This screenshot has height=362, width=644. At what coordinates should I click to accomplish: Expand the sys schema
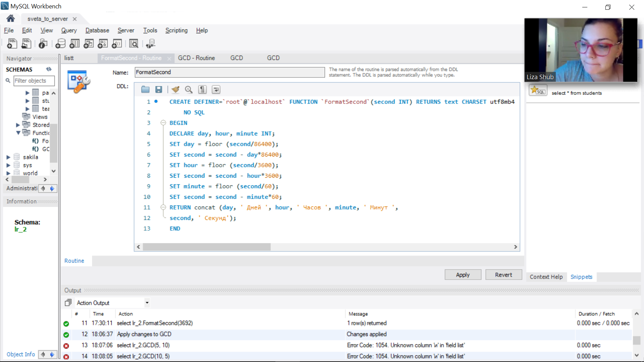tap(8, 165)
